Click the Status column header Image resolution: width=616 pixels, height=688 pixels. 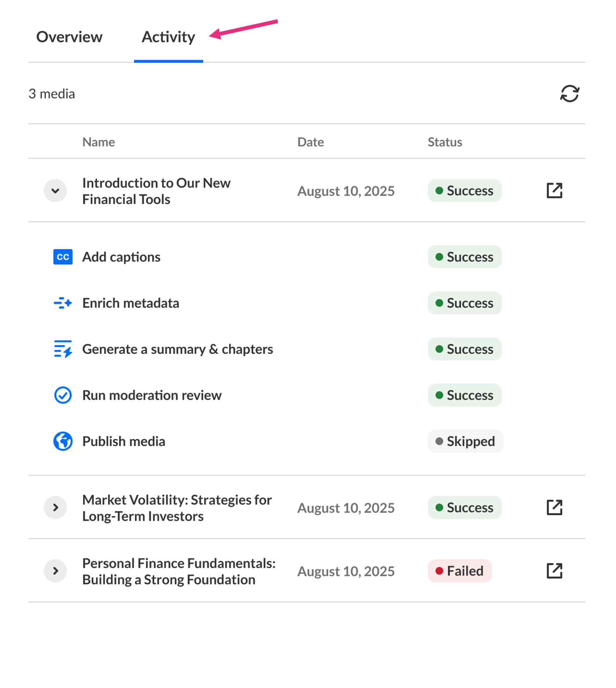click(x=445, y=142)
